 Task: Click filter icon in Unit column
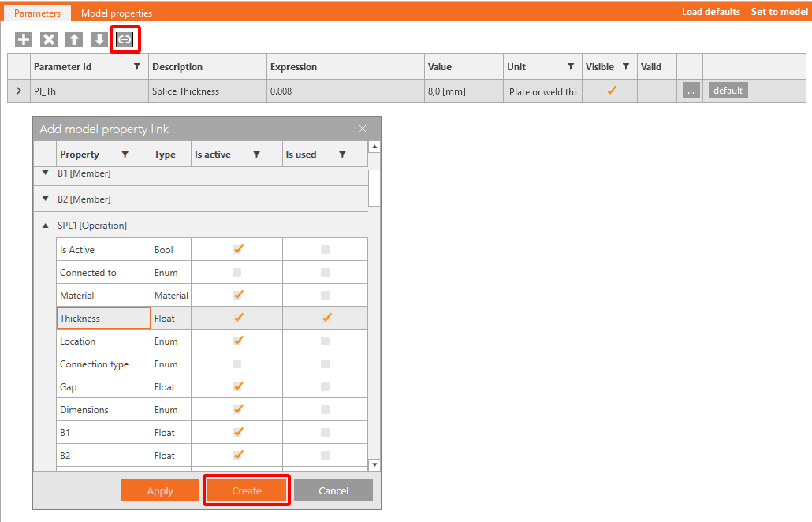[x=571, y=67]
